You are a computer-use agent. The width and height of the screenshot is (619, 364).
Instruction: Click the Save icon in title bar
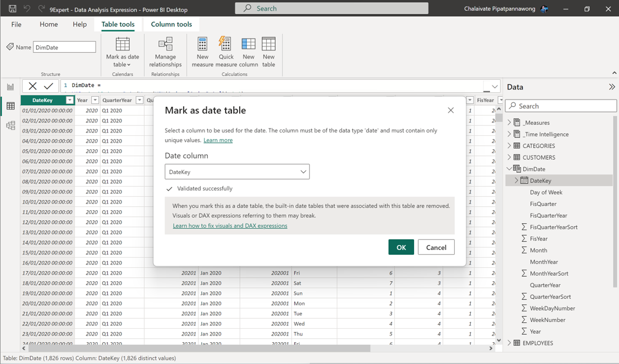[x=13, y=9]
